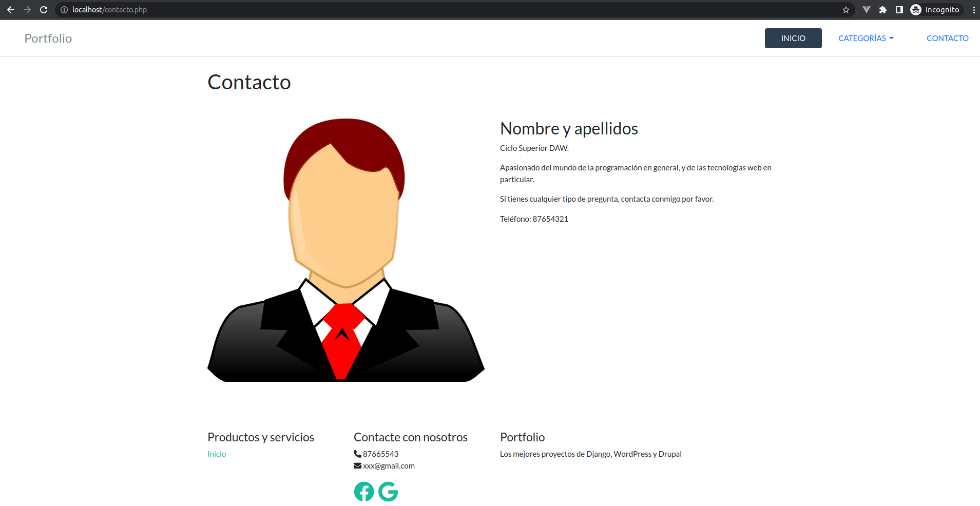Reload the contacto.php page
Screen dimensions: 980x506
[44, 10]
